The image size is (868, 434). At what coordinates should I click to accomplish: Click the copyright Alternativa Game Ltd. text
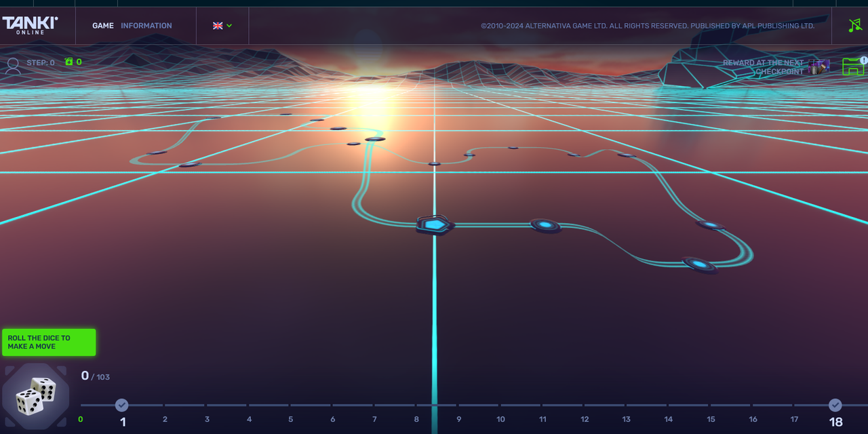point(648,26)
